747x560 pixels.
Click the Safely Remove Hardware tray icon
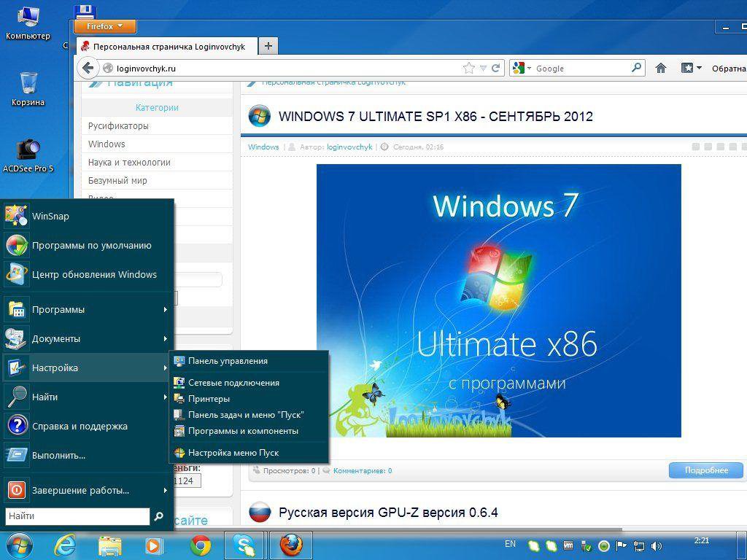(587, 545)
